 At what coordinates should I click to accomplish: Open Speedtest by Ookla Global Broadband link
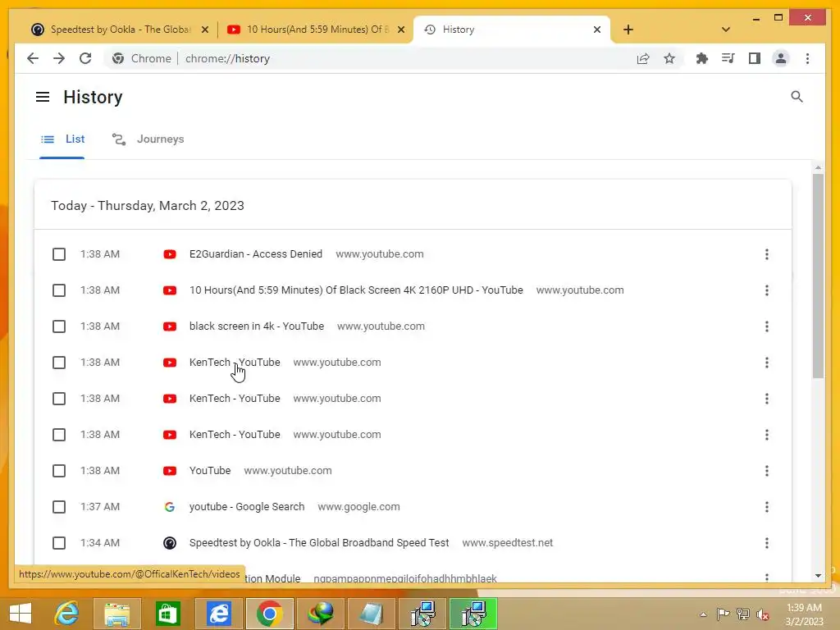(x=319, y=543)
